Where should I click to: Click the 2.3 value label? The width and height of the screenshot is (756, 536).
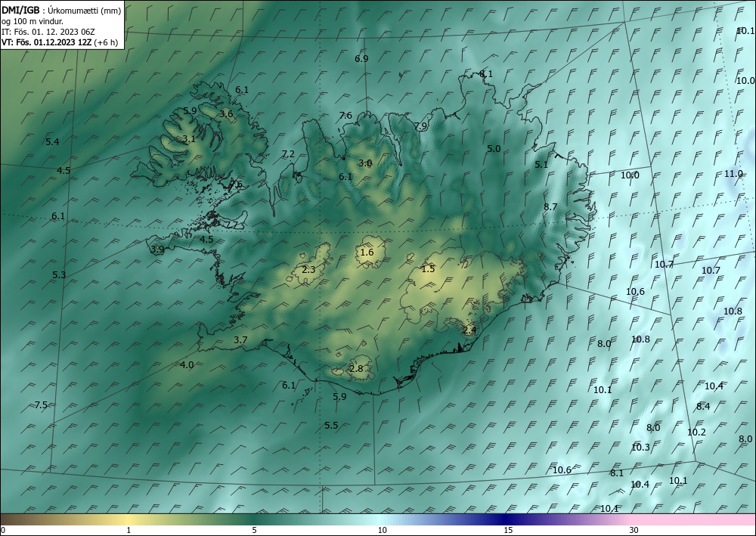tap(308, 269)
